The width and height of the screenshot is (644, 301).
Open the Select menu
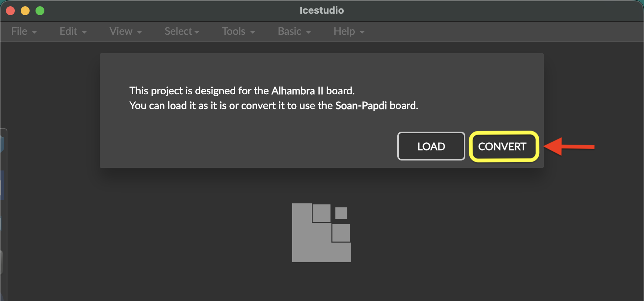(182, 31)
